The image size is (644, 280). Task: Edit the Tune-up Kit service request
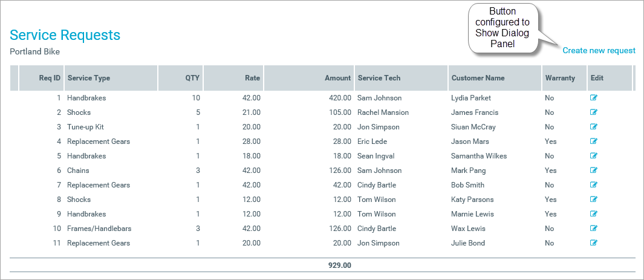pyautogui.click(x=593, y=126)
